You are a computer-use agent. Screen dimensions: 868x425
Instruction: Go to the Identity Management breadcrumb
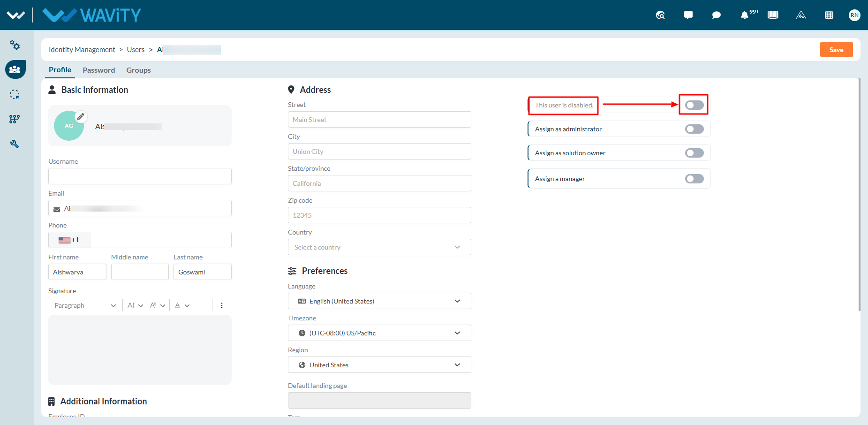tap(82, 50)
